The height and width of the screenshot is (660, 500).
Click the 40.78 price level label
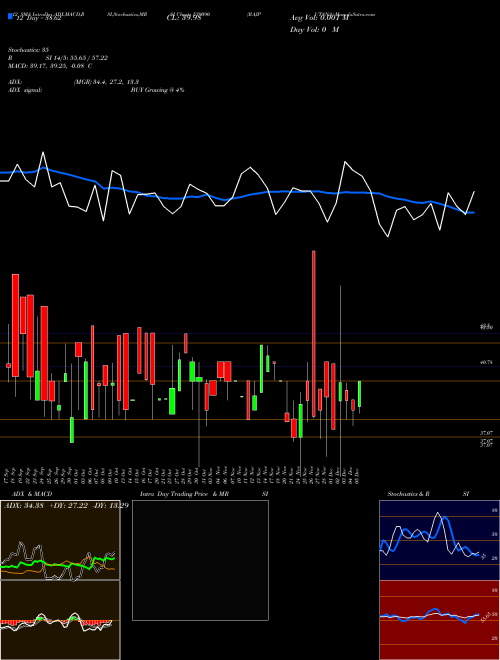click(x=487, y=362)
